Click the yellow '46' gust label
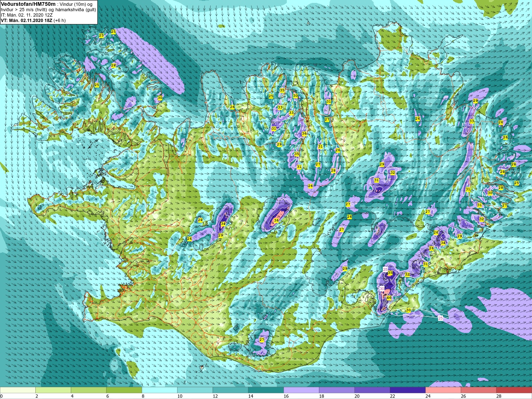This screenshot has width=532, height=399. coord(389,298)
